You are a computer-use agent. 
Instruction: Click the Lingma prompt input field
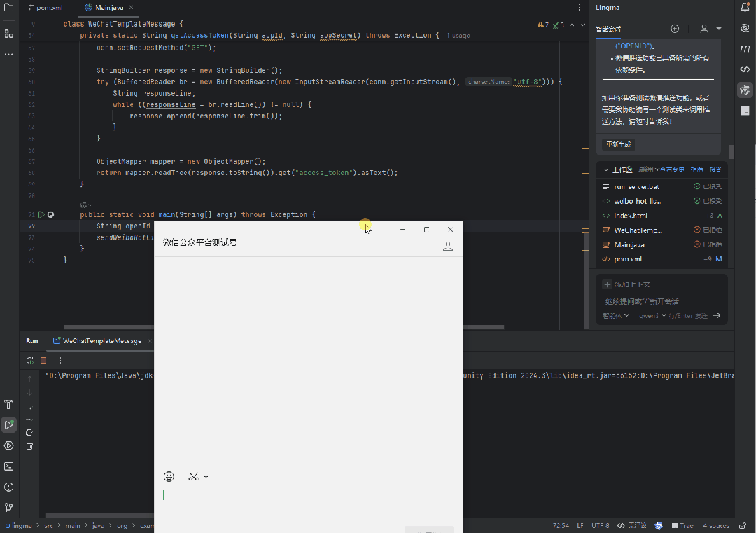[661, 301]
